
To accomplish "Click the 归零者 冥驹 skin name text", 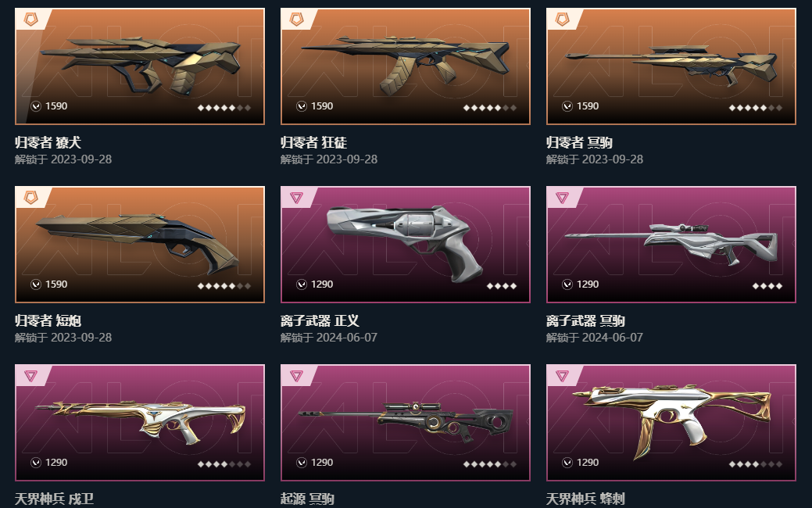I will 579,142.
